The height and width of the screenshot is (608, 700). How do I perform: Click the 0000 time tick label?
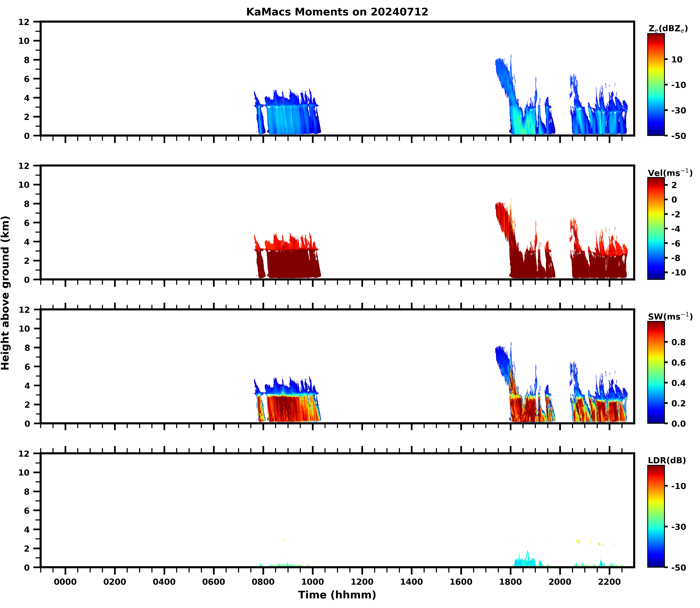(x=65, y=582)
